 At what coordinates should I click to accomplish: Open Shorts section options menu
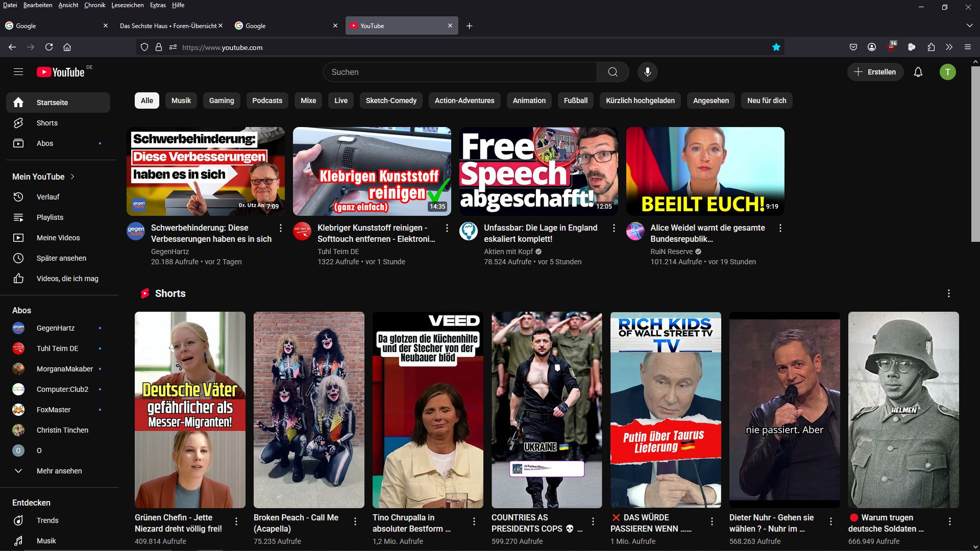(x=948, y=293)
